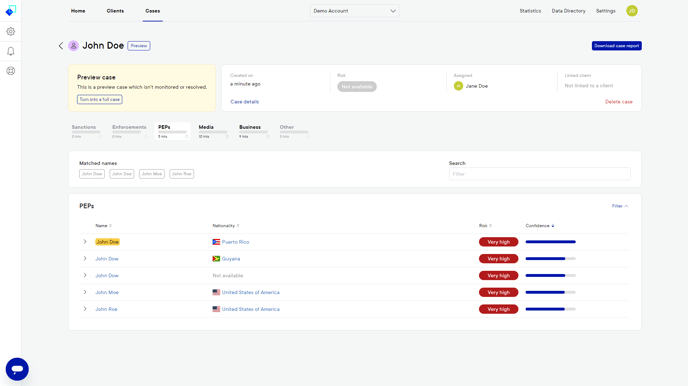Collapse the PEPs Filter panel

(x=620, y=206)
